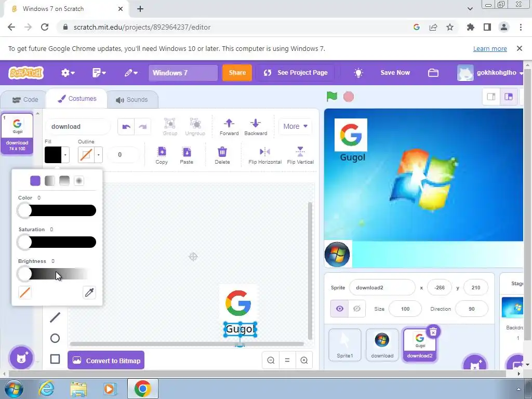Viewport: 532px width, 399px height.
Task: Click the orange Share button
Action: click(237, 73)
